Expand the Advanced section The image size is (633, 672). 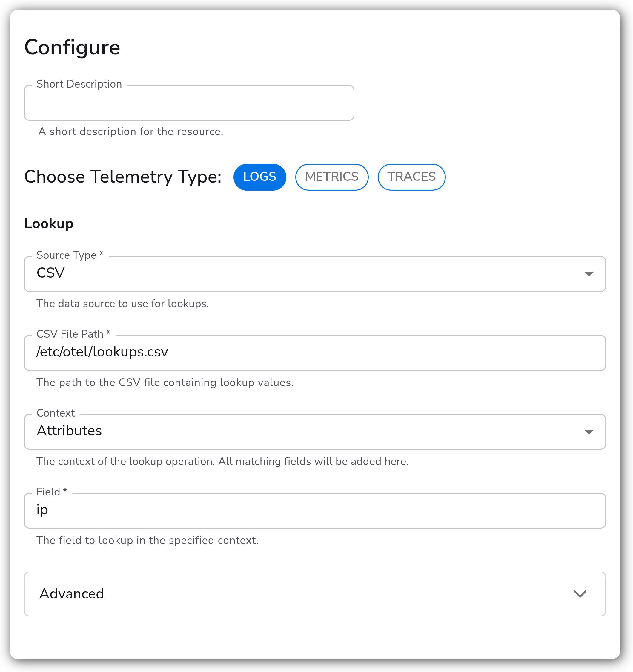[x=315, y=594]
